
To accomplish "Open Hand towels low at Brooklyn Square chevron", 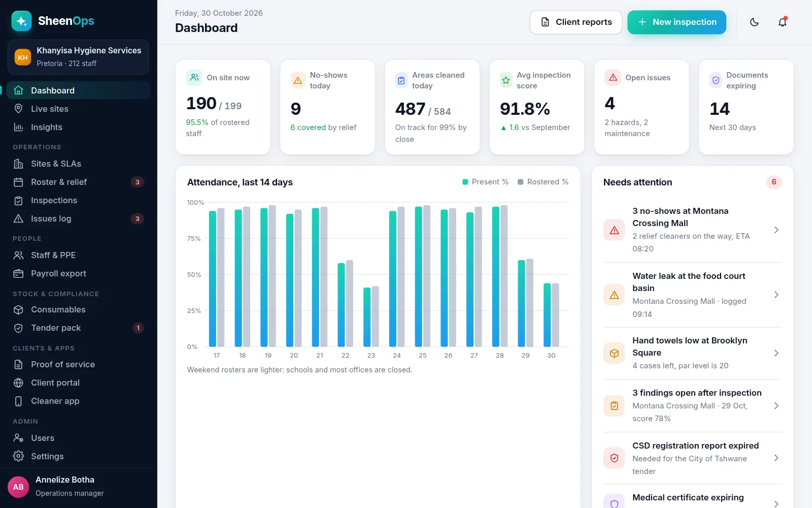I will tap(776, 353).
